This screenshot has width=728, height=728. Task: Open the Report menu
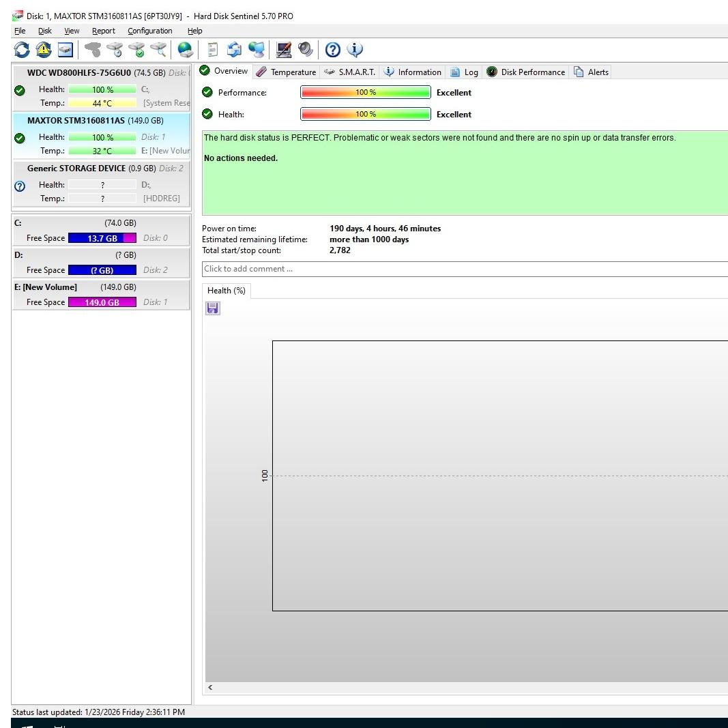[x=103, y=31]
